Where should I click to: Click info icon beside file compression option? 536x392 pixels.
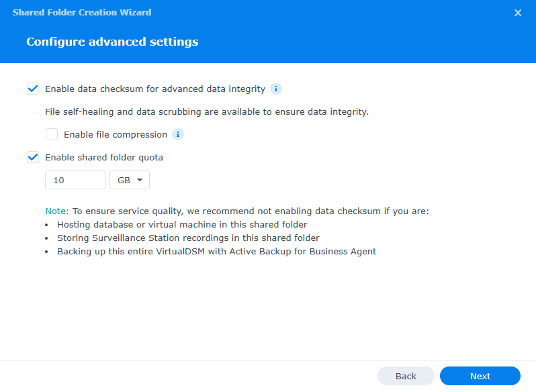pyautogui.click(x=178, y=134)
